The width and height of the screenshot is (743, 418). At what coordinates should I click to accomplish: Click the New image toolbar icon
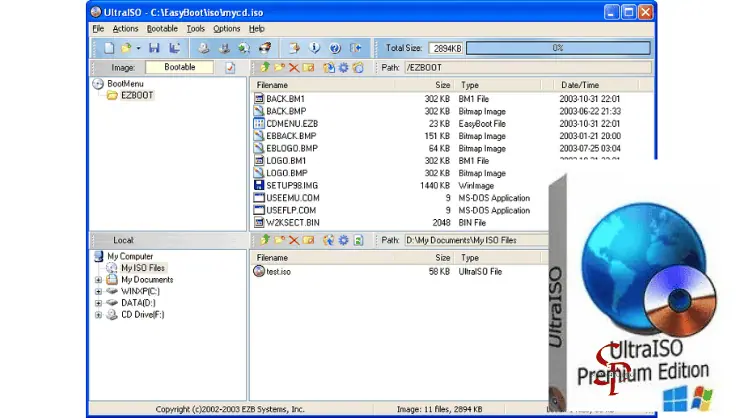[109, 47]
